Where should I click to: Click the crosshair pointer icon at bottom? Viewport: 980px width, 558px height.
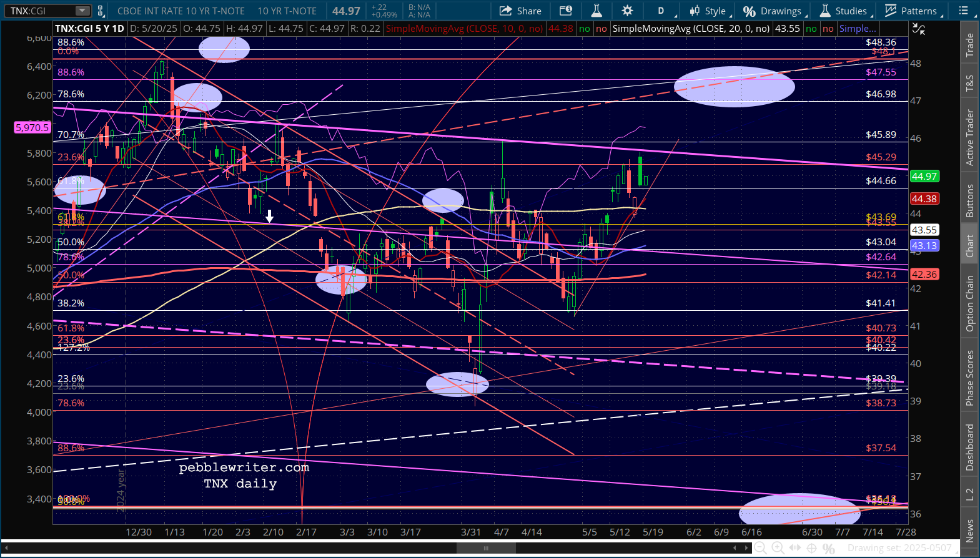click(x=812, y=548)
